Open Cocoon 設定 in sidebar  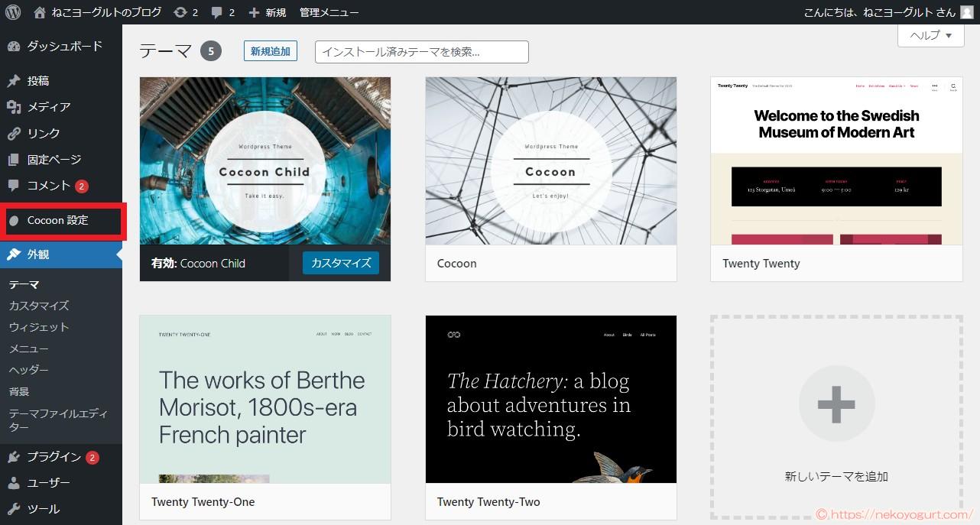[x=58, y=221]
